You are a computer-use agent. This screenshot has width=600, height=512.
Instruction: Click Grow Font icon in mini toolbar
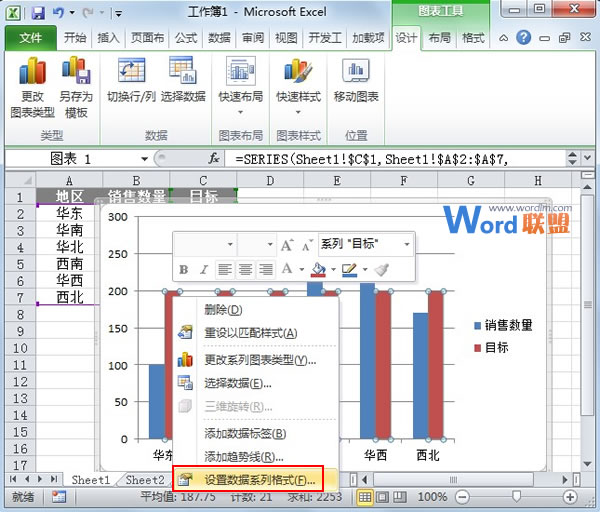[x=287, y=245]
